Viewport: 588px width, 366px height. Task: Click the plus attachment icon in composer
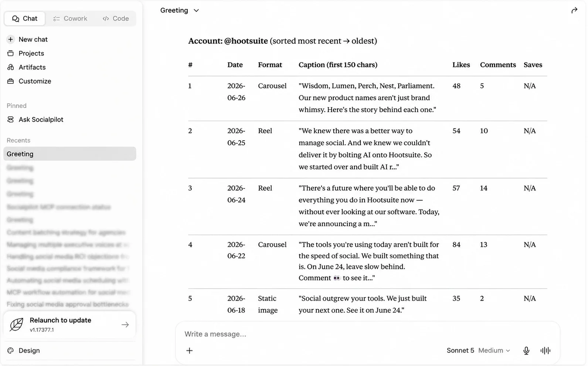click(x=190, y=350)
